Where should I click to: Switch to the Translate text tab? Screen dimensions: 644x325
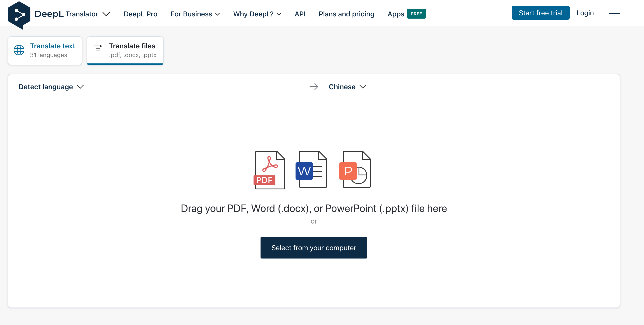coord(45,51)
